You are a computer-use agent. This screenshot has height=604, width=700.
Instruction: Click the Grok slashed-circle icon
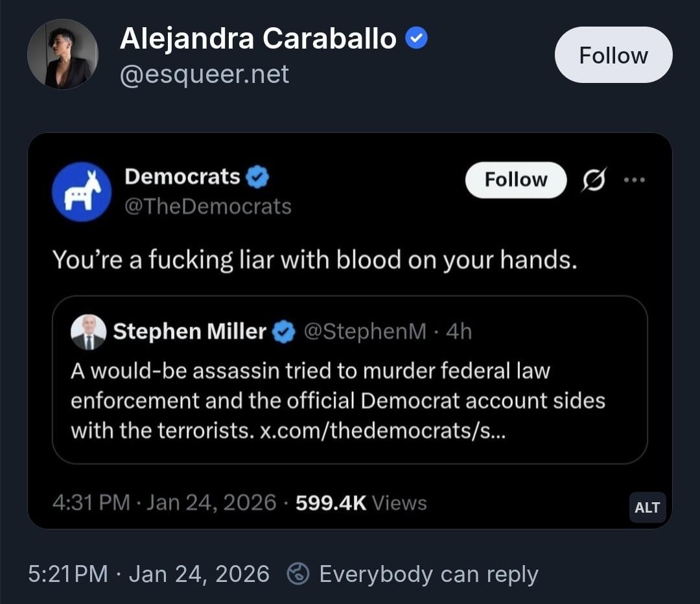[593, 180]
